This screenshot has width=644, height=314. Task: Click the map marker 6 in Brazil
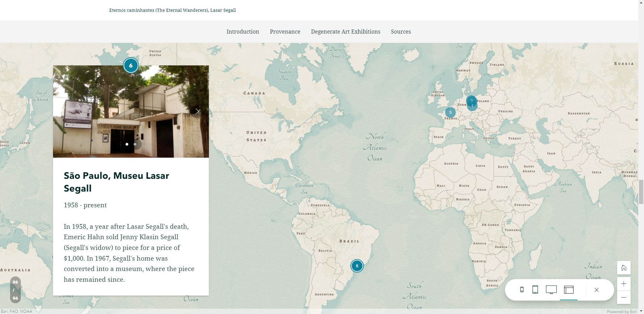click(357, 266)
